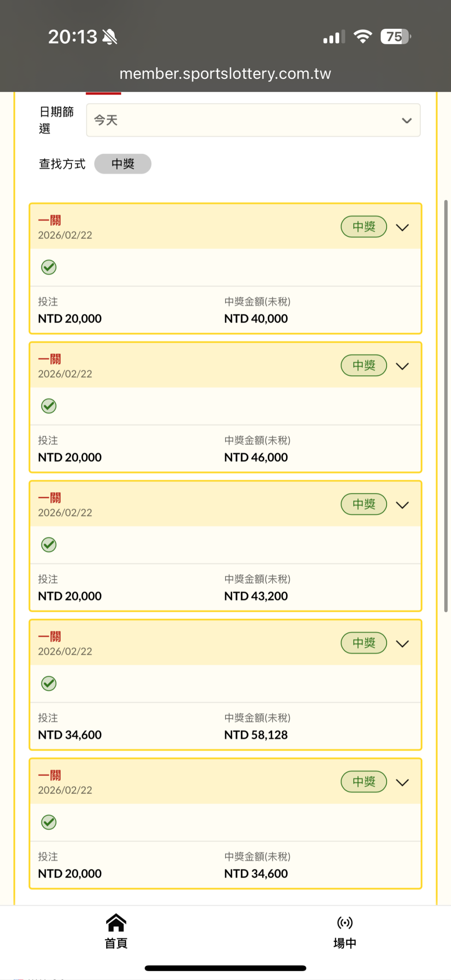Expand the ticket with NTD 34,600 prize
Screen dimensions: 451x980
[402, 783]
